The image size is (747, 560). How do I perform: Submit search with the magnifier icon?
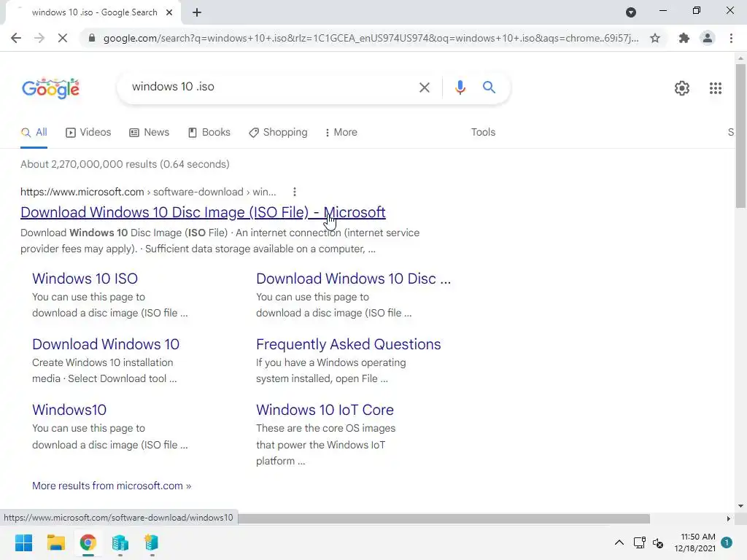coord(489,87)
